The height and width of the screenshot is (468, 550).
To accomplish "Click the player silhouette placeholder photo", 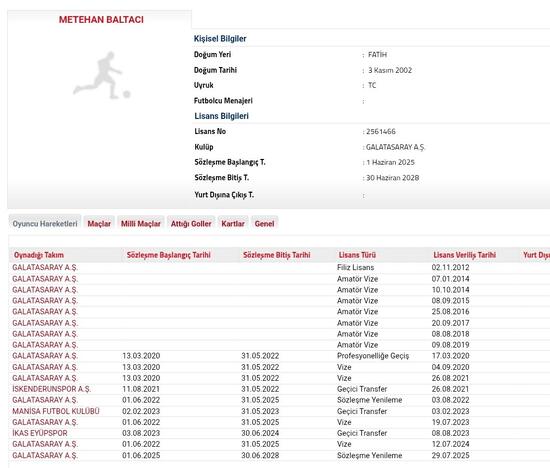I will pyautogui.click(x=102, y=75).
